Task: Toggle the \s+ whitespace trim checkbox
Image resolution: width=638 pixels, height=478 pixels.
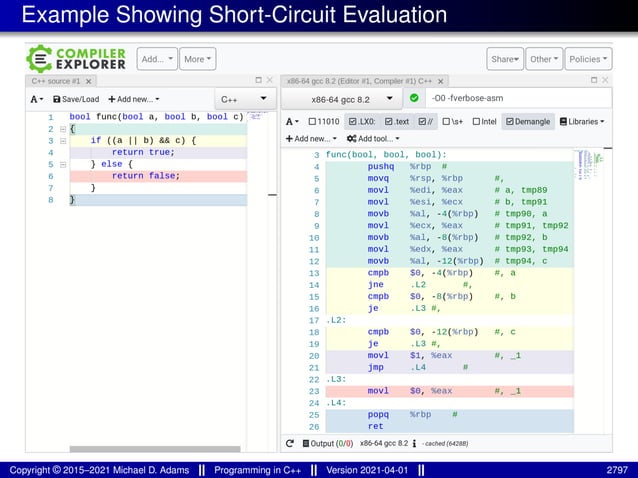Action: click(x=452, y=122)
